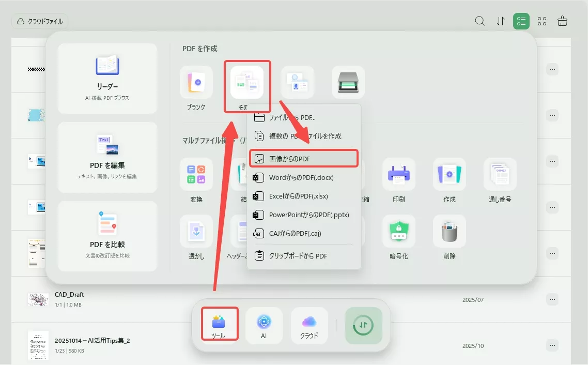
Task: Choose PowerPointからのPDF(.pptx) entry
Action: (304, 215)
